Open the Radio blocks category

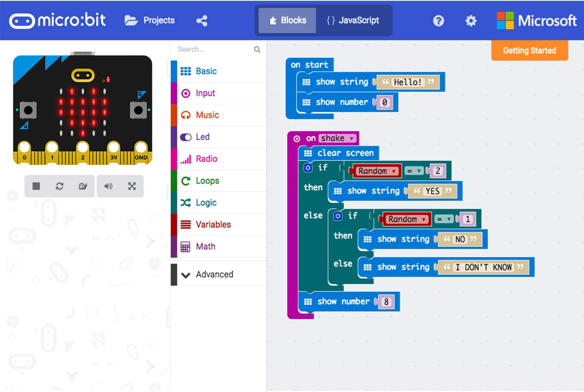219,159
